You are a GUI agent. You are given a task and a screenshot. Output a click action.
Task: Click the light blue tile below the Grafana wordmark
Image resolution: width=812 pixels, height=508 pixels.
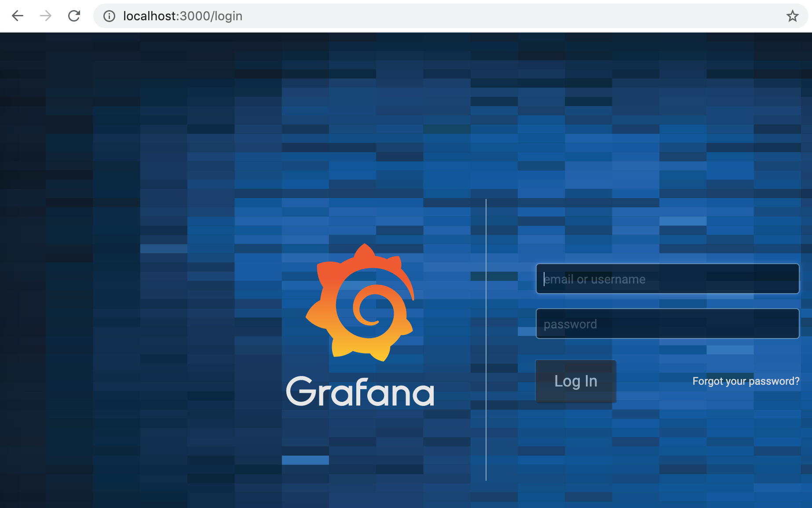coord(305,460)
